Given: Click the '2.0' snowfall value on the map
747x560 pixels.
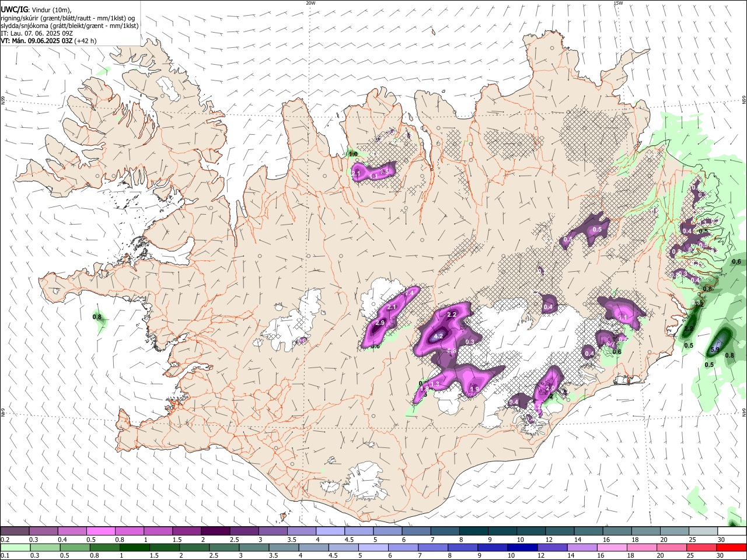Looking at the screenshot, I should (x=550, y=388).
